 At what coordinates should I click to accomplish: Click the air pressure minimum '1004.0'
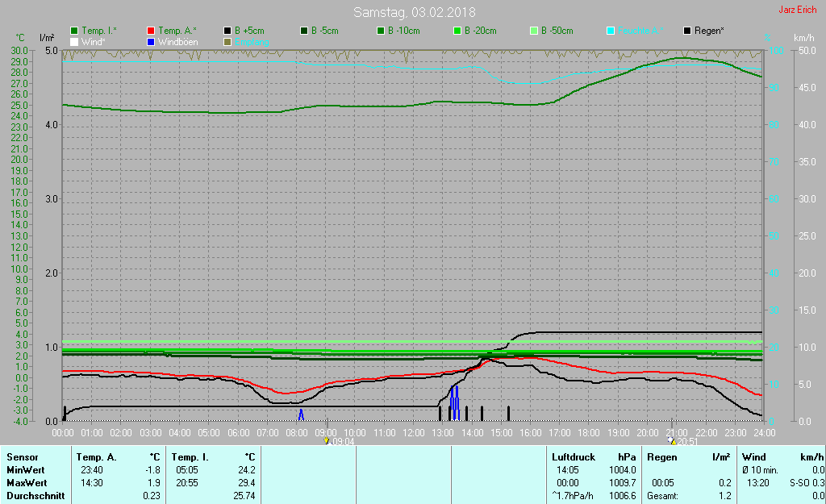click(x=622, y=470)
